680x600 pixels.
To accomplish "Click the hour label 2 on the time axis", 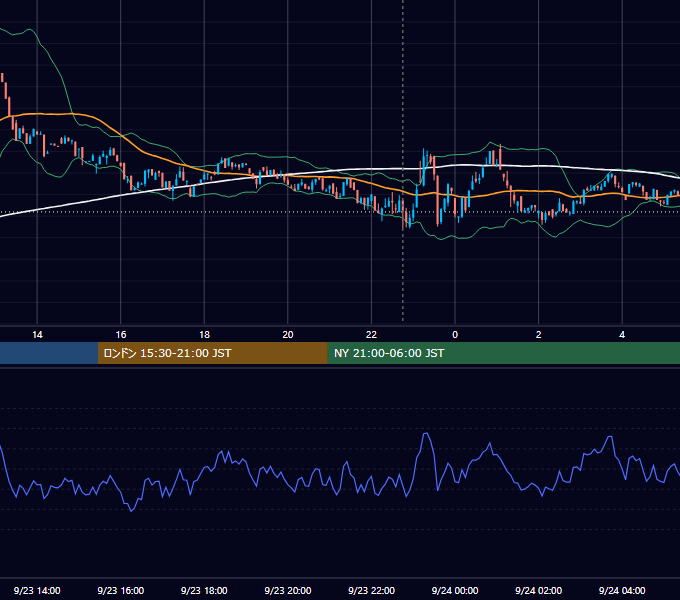I will (x=539, y=335).
